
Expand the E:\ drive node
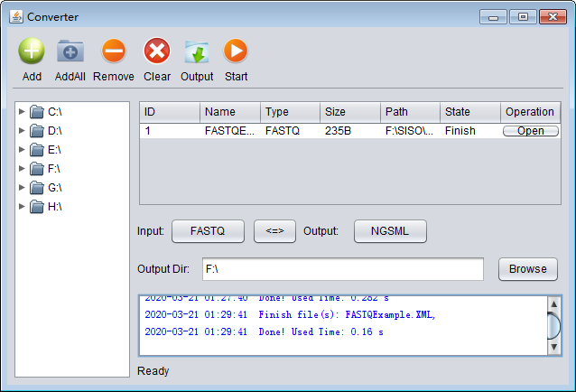(x=23, y=150)
